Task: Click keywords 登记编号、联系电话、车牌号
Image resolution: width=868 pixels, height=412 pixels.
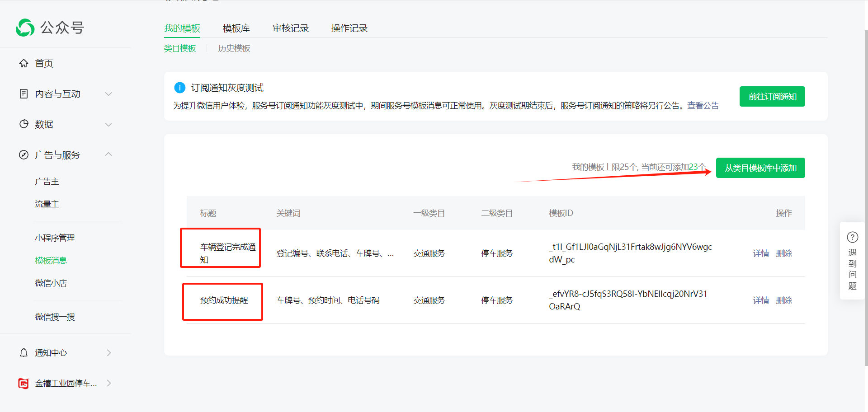Action: pos(335,253)
